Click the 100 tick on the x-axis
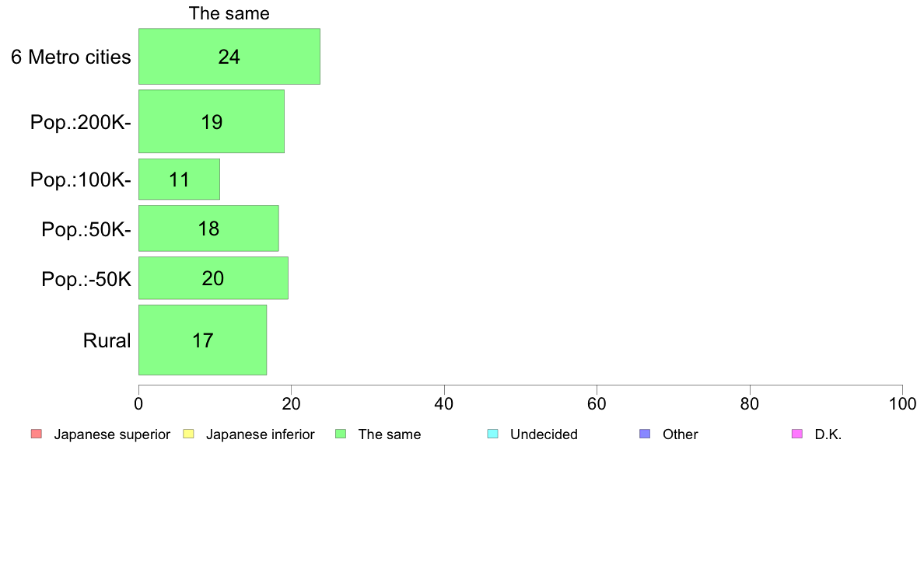 902,403
